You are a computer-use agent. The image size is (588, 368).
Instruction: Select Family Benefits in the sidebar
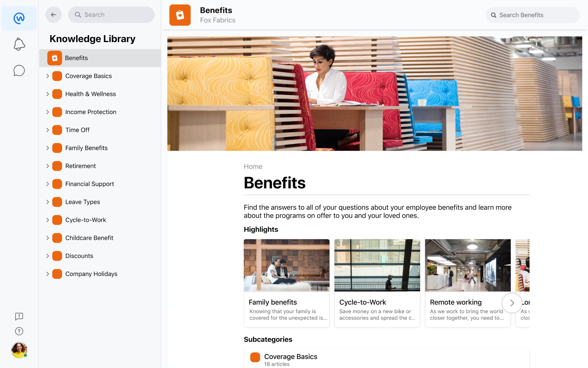point(86,148)
